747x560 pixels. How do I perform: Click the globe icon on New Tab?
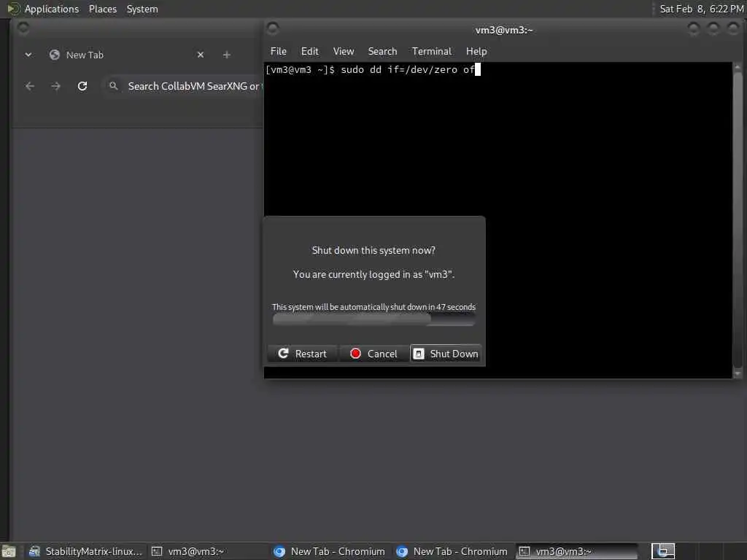[54, 55]
